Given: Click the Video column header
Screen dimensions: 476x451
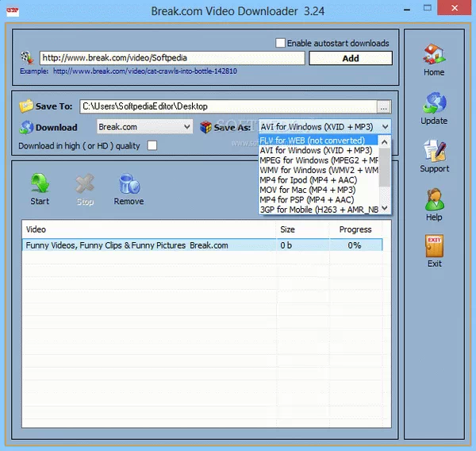Looking at the screenshot, I should pos(149,229).
